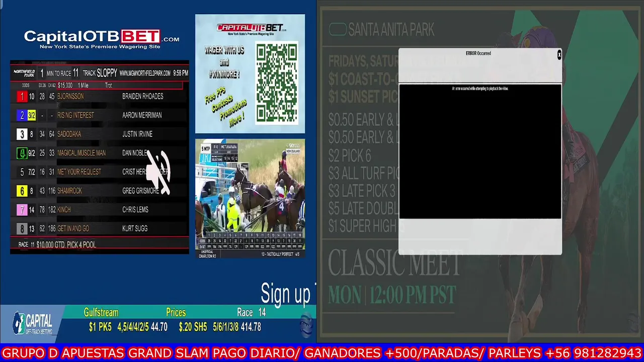Click the TRACK SLOPPY condition label
Screen dimensions: 644x362
pos(100,73)
